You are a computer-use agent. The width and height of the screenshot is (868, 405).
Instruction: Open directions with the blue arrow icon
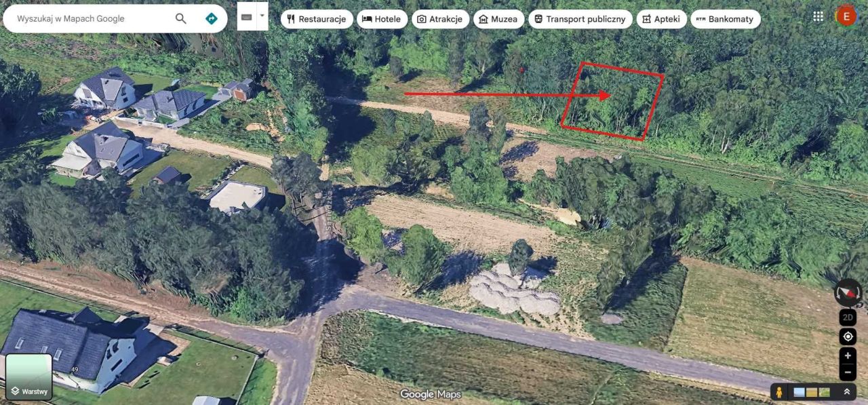coord(212,19)
